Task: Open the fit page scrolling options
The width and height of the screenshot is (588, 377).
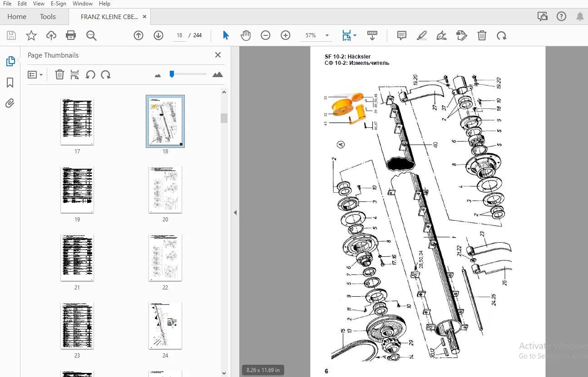Action: (349, 35)
